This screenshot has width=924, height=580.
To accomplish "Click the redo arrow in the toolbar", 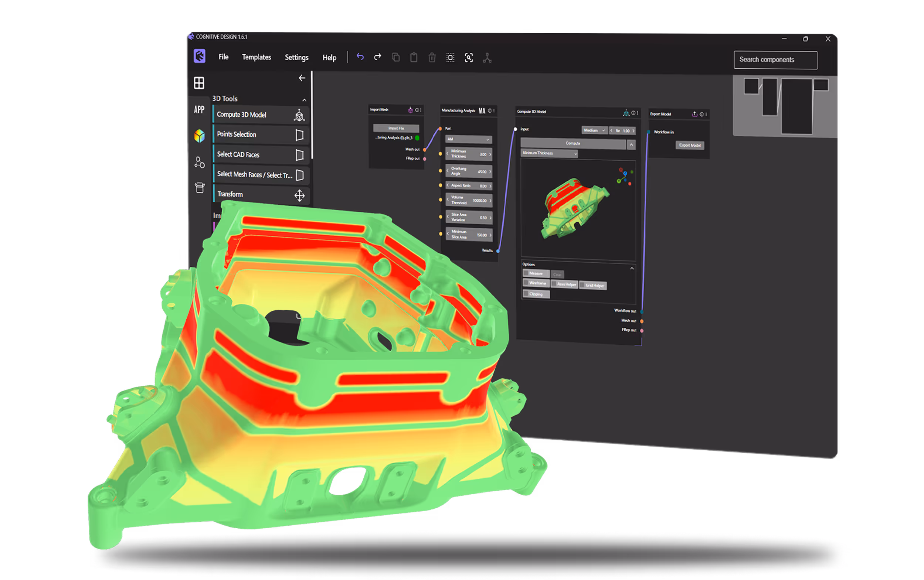I will point(378,57).
